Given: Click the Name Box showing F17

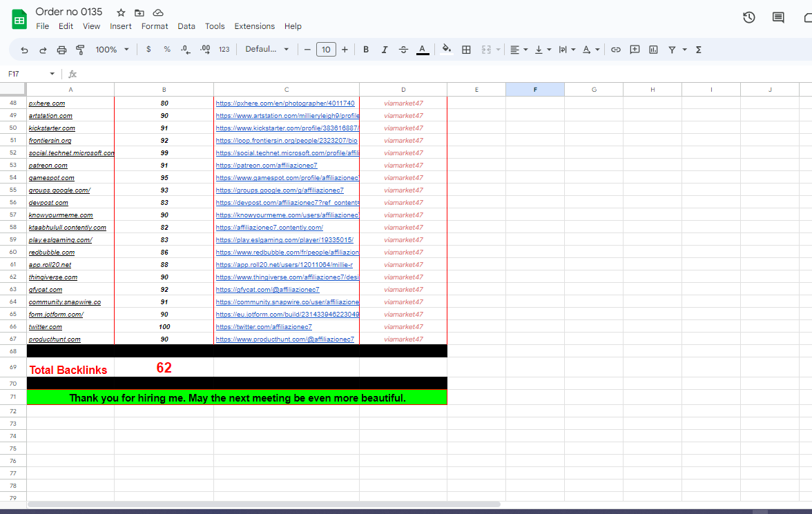Looking at the screenshot, I should [x=28, y=72].
